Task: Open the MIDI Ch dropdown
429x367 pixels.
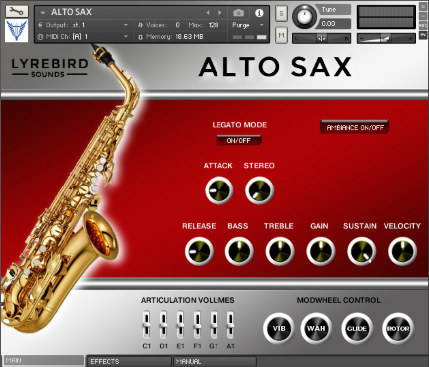Action: (x=83, y=37)
